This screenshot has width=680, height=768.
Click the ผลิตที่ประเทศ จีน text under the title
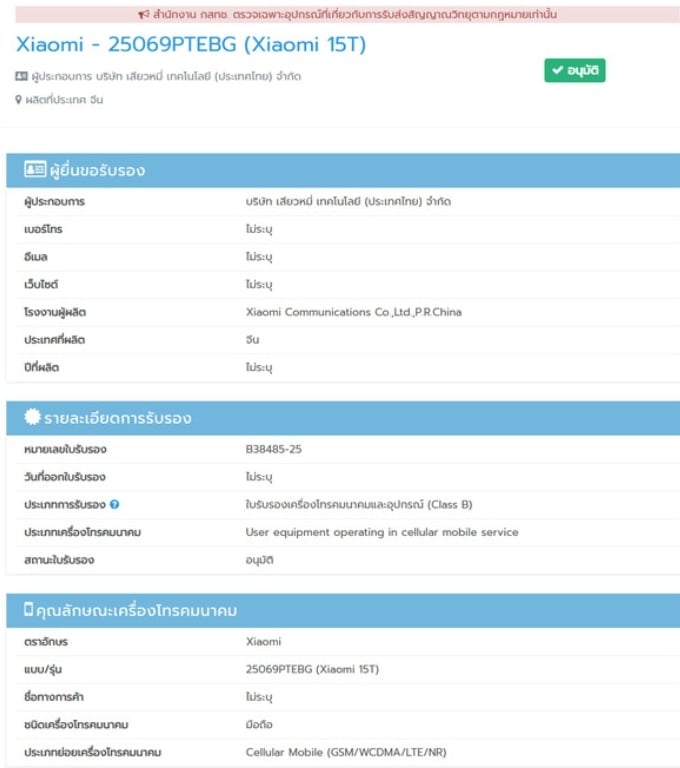click(64, 100)
